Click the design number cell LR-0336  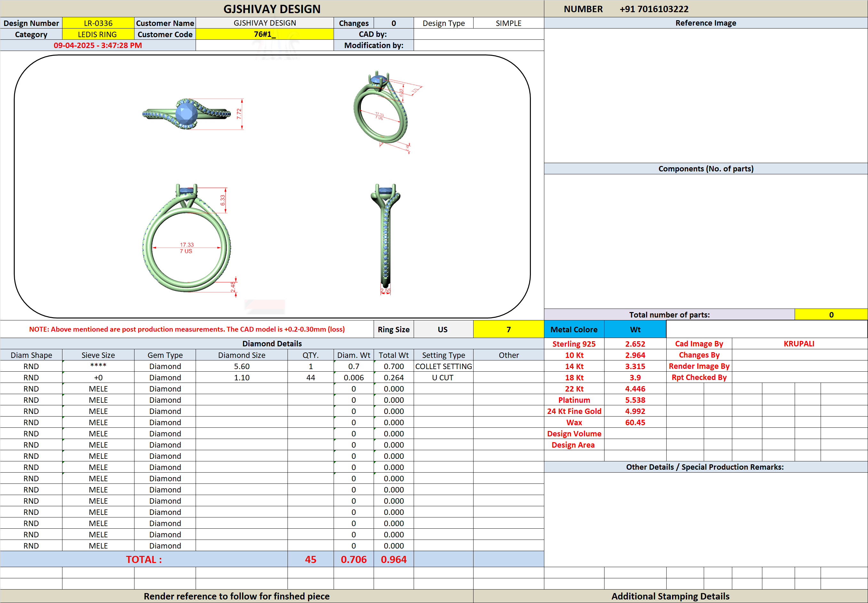coord(98,23)
